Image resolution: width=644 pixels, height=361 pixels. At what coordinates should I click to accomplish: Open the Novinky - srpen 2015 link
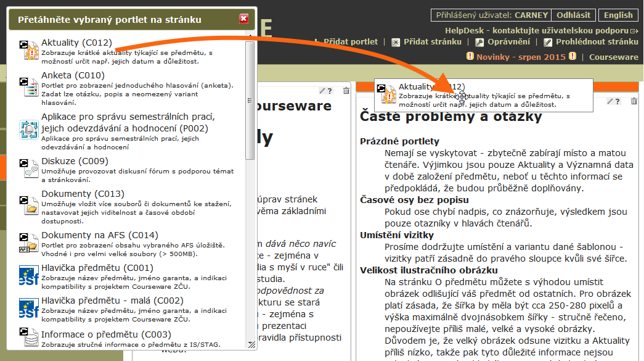(521, 57)
